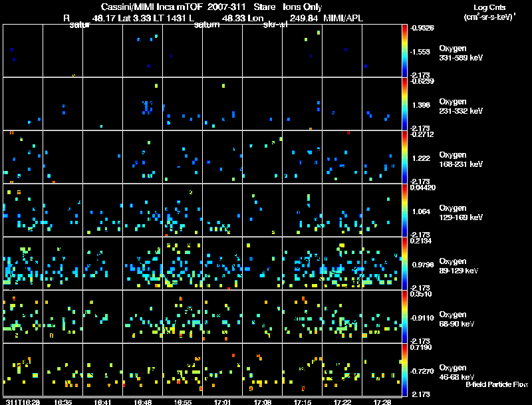
Task: Click the 231-332 keV row color bar
Action: click(x=404, y=104)
